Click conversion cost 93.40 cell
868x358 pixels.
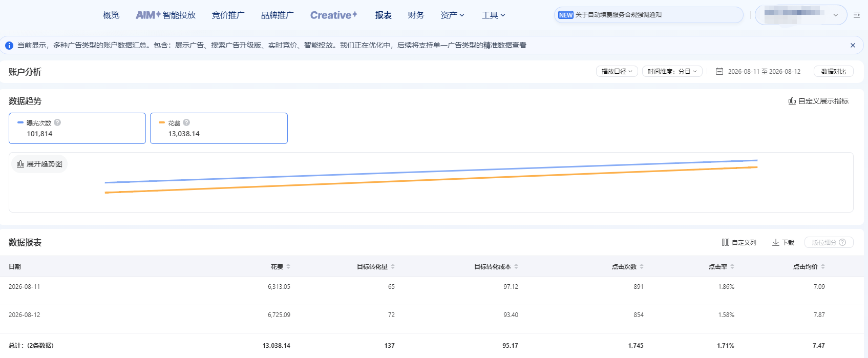511,315
